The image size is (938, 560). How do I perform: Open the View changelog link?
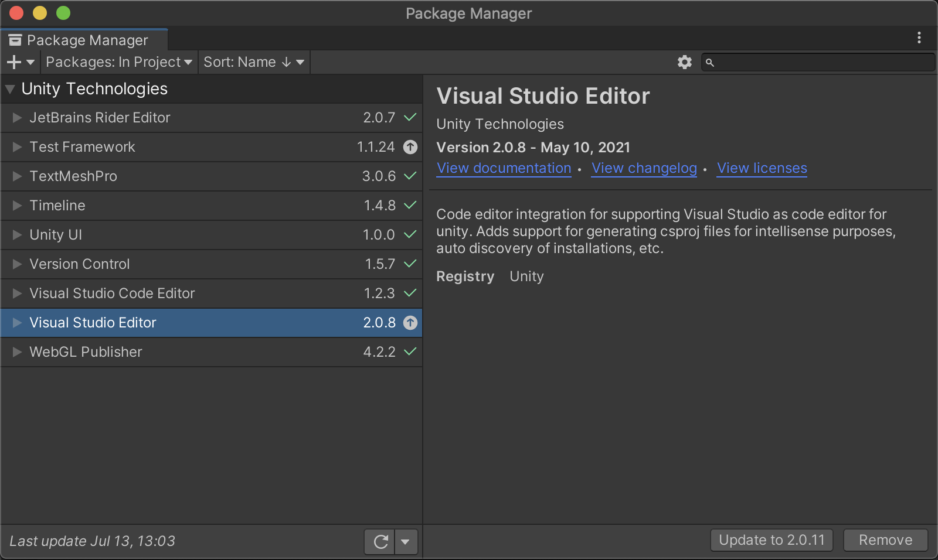pos(644,168)
